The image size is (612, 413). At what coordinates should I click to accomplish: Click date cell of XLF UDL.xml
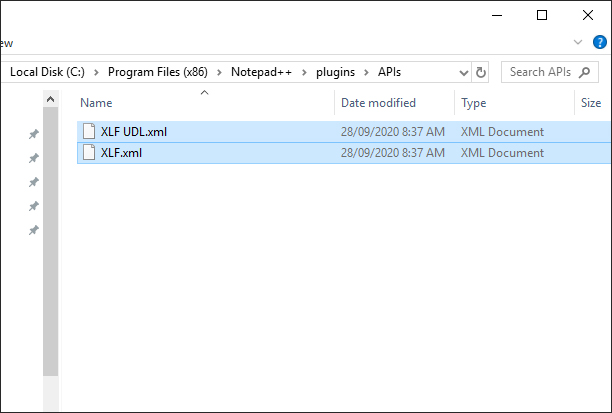(x=393, y=132)
